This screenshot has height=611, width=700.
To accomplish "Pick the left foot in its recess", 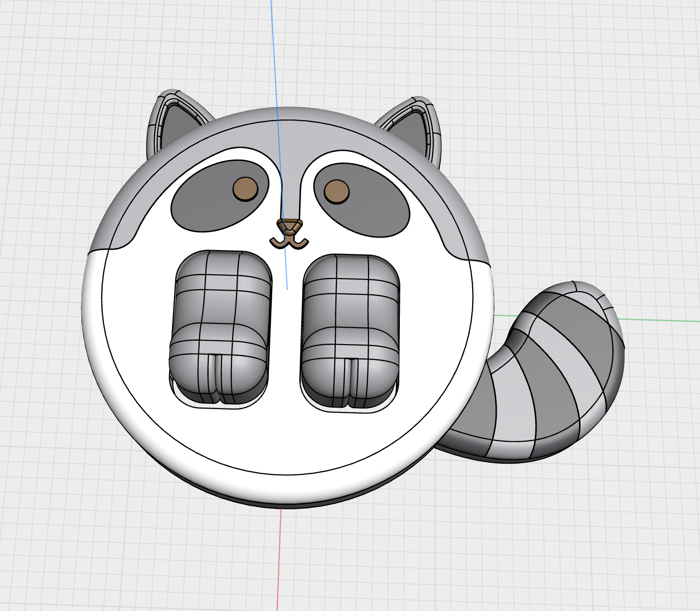I will (220, 328).
